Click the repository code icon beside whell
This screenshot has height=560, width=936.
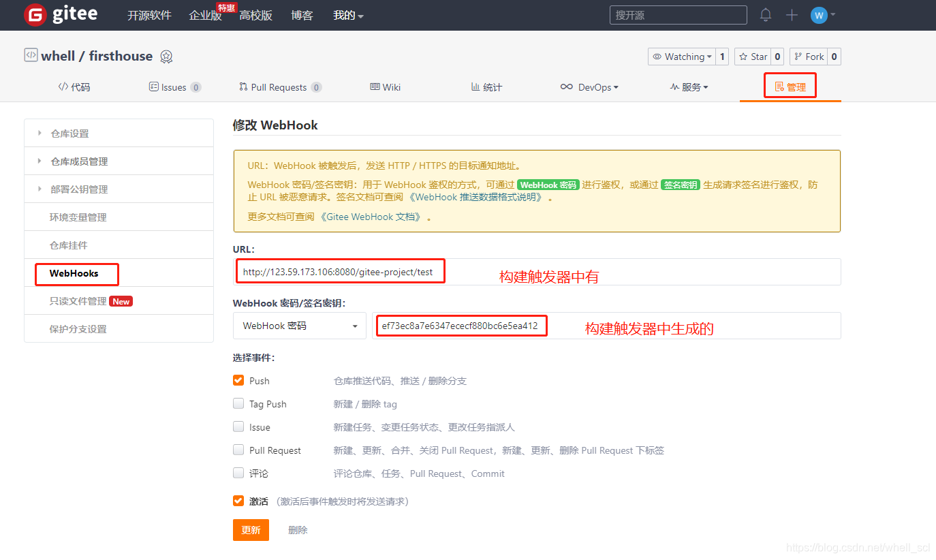pos(31,55)
